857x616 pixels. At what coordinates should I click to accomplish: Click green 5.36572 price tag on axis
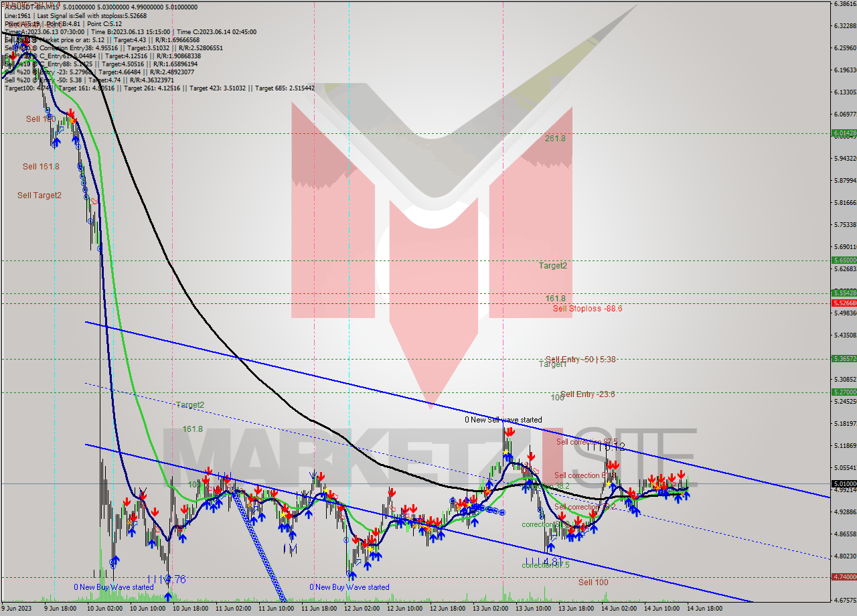[x=844, y=359]
